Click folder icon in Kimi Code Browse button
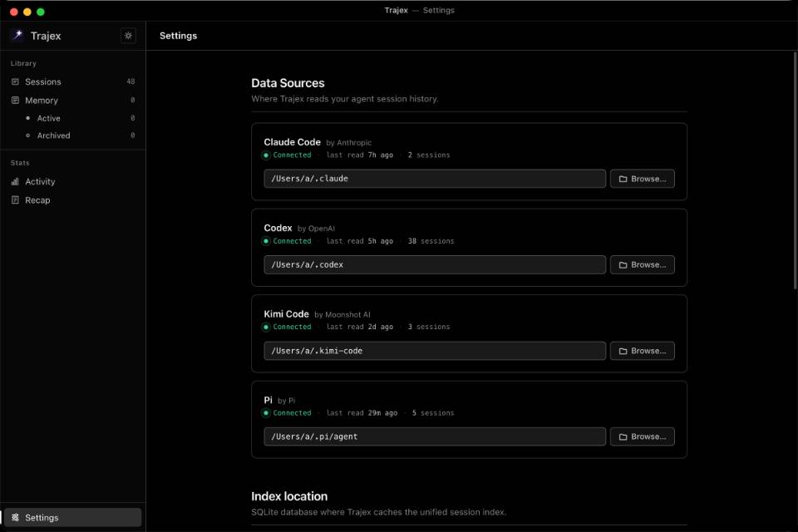 pyautogui.click(x=623, y=351)
